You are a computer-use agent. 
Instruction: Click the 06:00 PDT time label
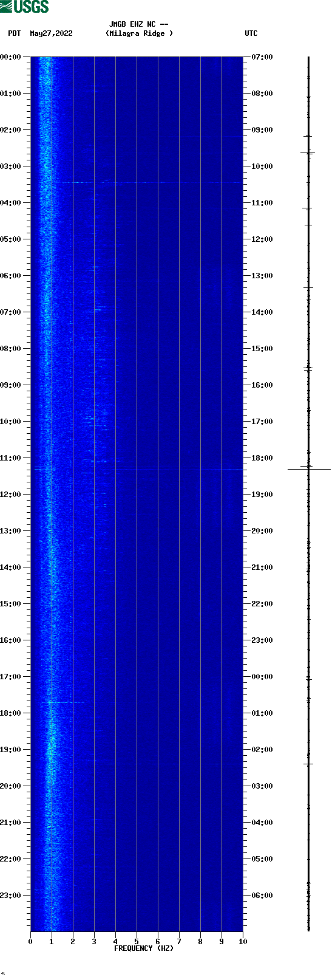[10, 276]
